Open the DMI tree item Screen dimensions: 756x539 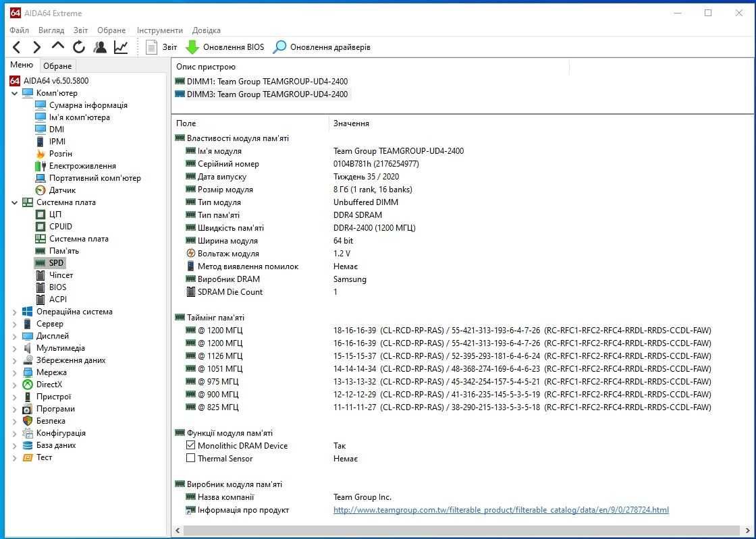57,129
